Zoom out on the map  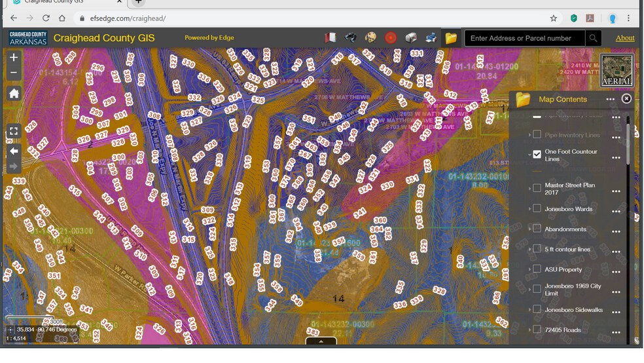(14, 73)
